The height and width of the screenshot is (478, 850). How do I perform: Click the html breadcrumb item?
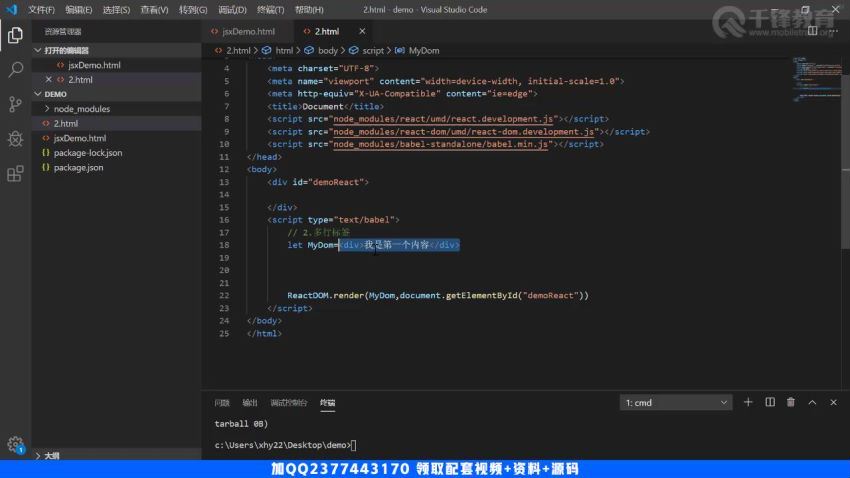[x=284, y=50]
